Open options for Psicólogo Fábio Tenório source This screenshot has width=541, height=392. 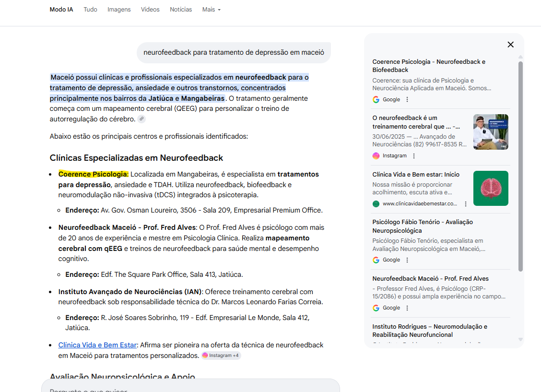pyautogui.click(x=407, y=260)
